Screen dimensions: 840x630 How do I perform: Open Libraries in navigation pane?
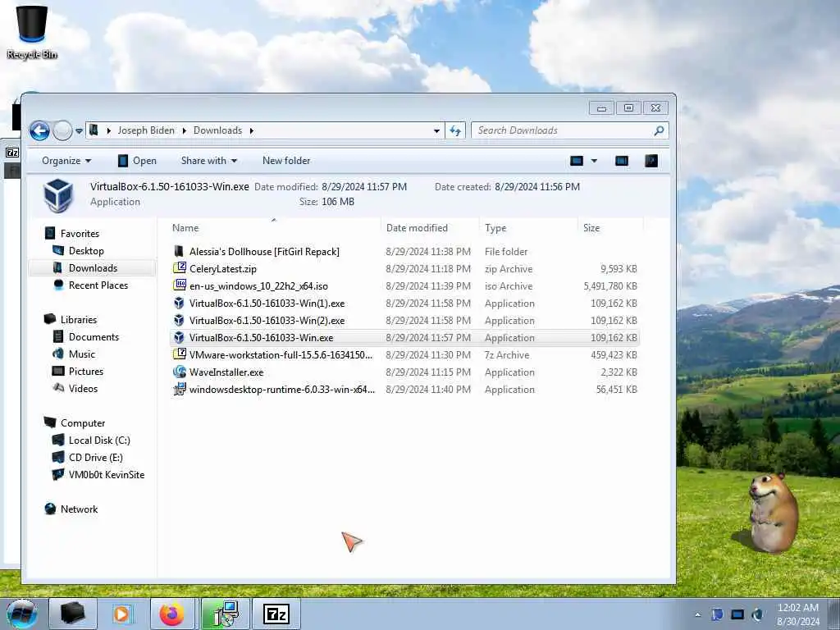coord(79,320)
